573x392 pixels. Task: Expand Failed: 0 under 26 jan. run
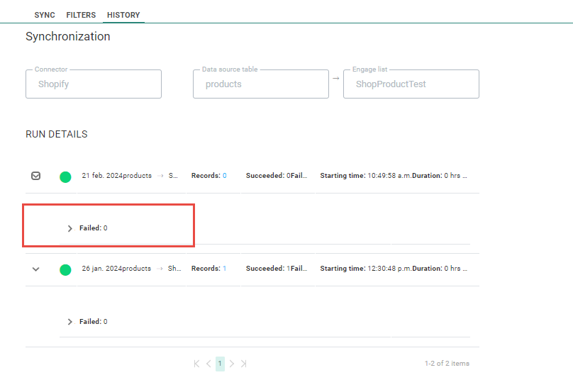click(70, 322)
